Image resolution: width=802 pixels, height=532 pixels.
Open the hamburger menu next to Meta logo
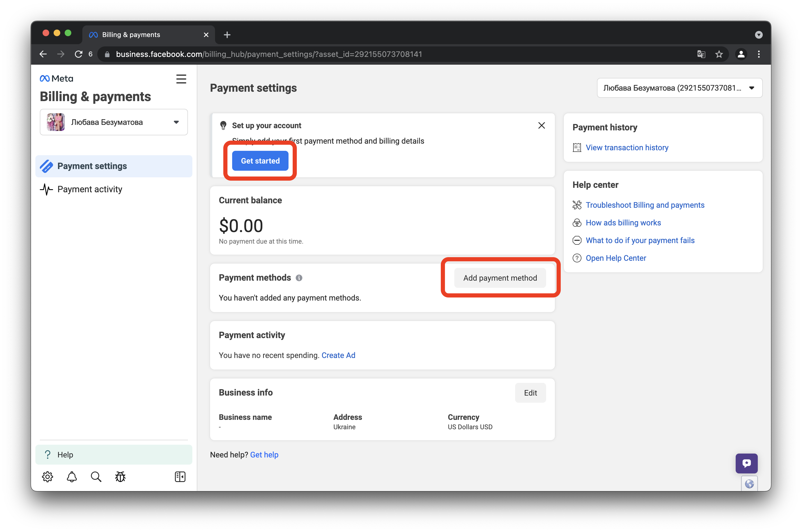[x=181, y=79]
